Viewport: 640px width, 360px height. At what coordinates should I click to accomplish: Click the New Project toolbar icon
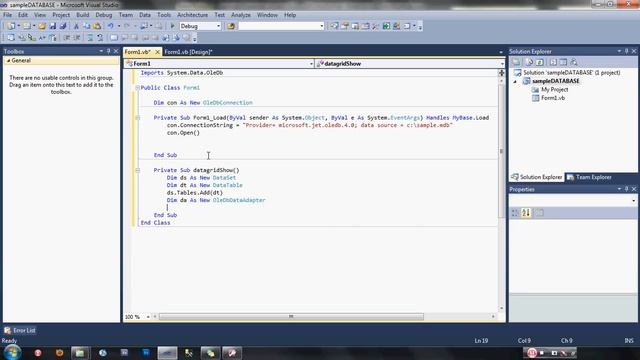[x=11, y=26]
